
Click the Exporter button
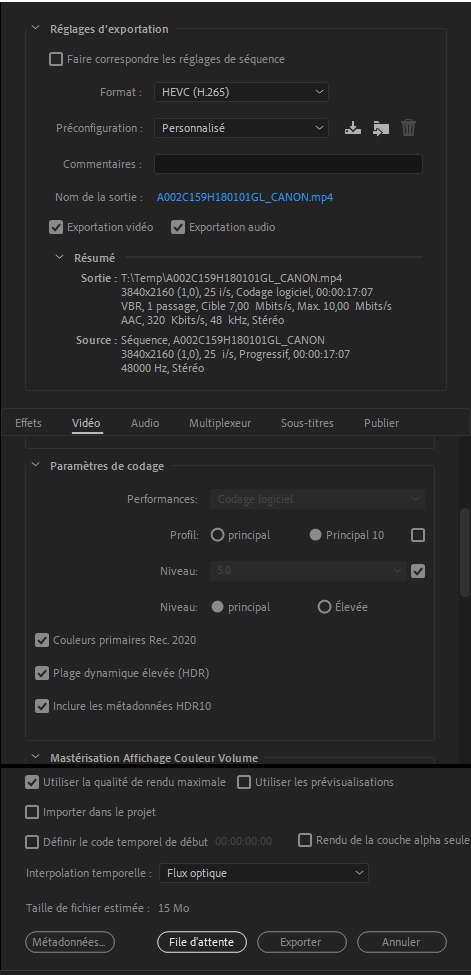[x=302, y=942]
